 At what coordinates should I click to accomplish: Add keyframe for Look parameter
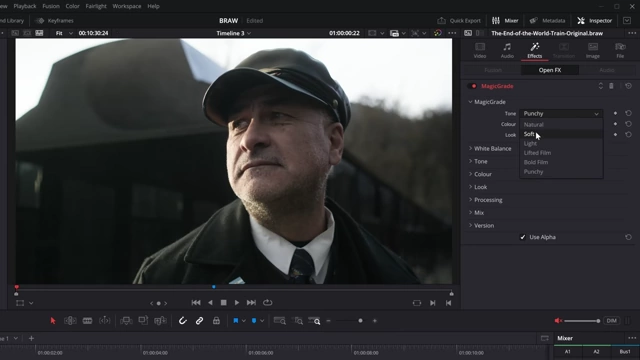[x=616, y=134]
